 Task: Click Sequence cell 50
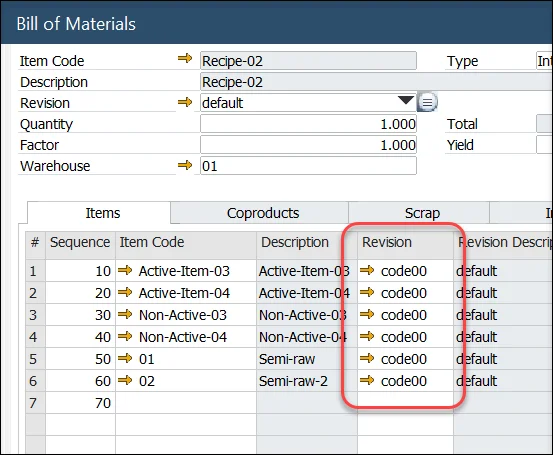tap(80, 359)
